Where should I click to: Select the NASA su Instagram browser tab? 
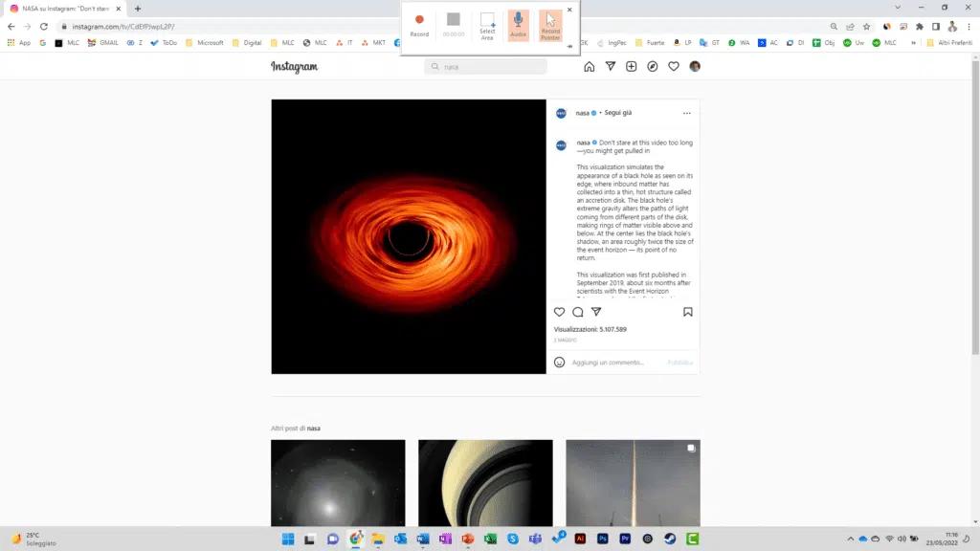[65, 9]
